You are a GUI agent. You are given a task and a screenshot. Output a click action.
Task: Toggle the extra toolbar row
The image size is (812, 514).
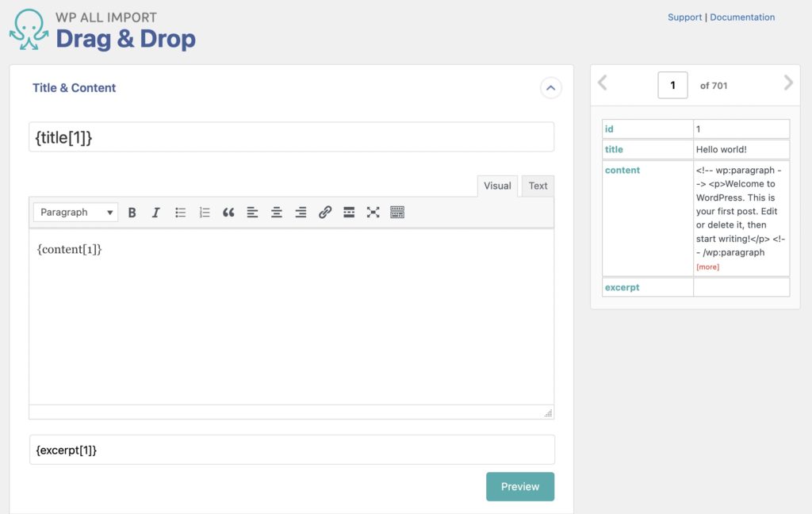coord(396,212)
